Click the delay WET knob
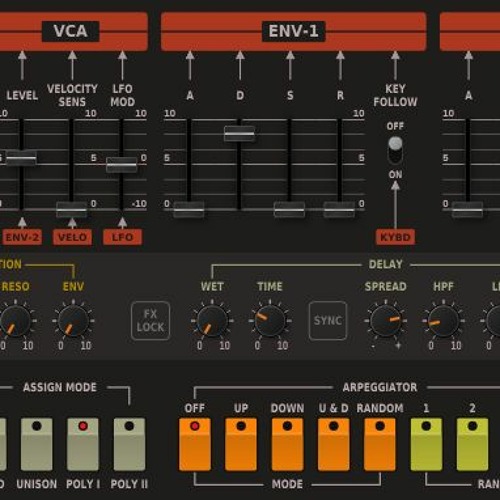 (x=212, y=321)
